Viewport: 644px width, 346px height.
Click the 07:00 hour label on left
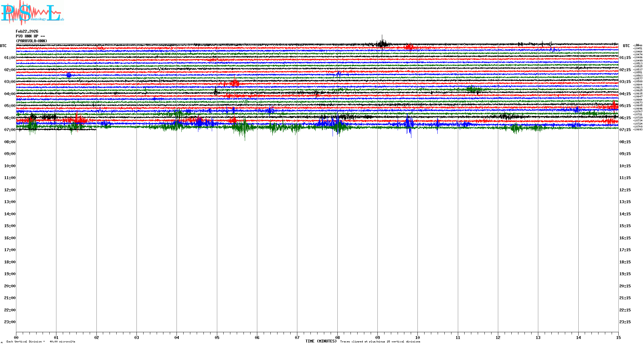(10, 130)
